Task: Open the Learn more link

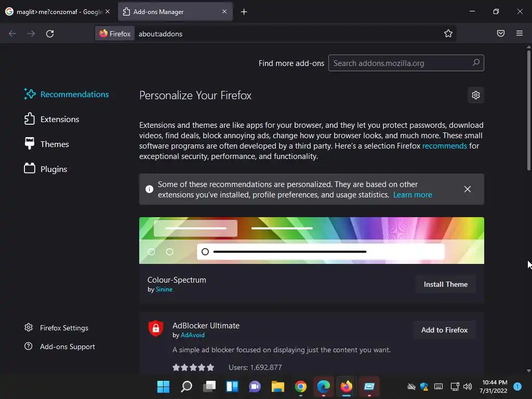Action: coord(412,195)
